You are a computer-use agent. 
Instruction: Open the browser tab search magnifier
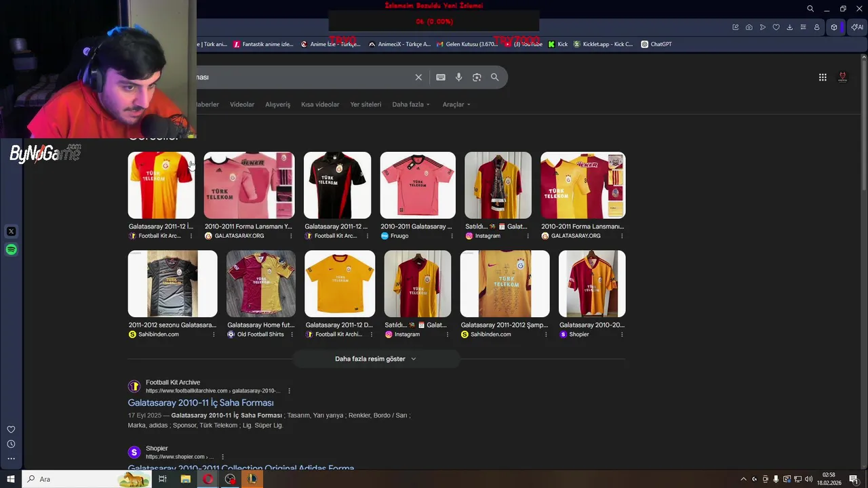click(810, 9)
